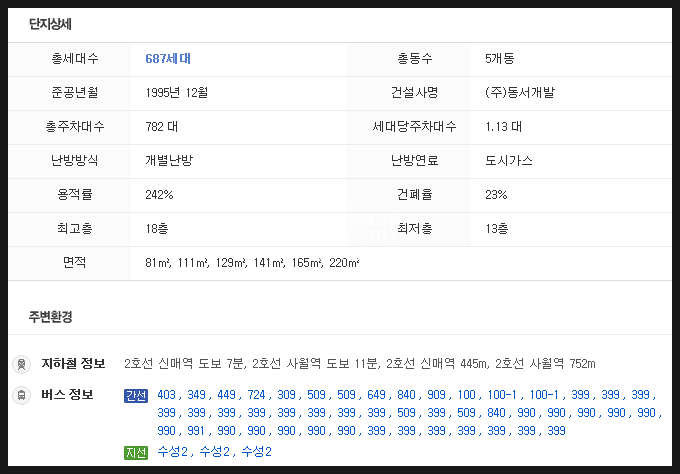680x474 pixels.
Task: Click the 용적률 label
Action: click(x=75, y=194)
